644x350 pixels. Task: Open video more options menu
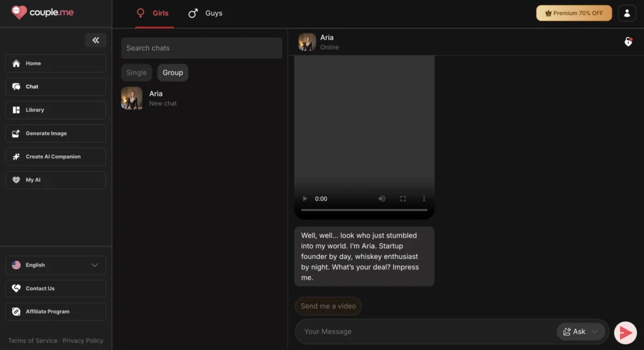click(424, 199)
